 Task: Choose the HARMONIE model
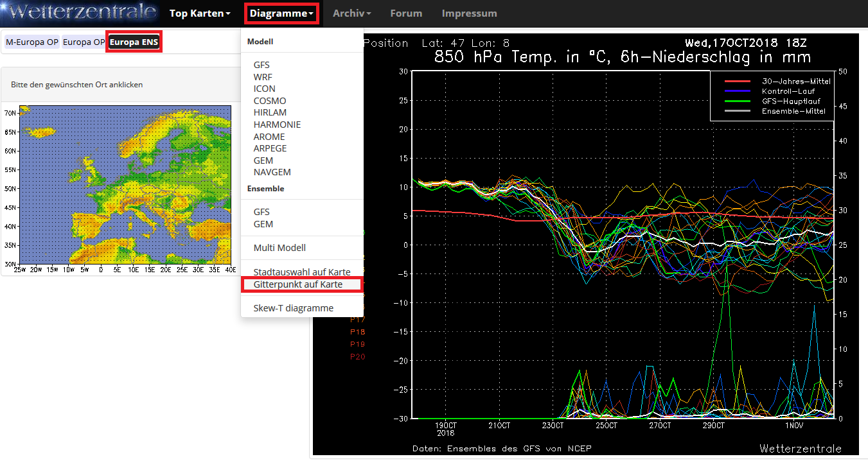277,125
